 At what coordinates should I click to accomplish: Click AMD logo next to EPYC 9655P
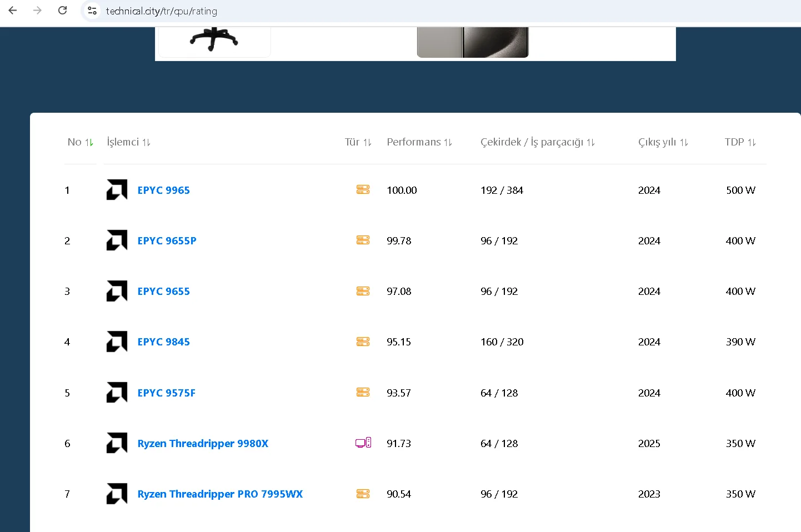coord(117,240)
